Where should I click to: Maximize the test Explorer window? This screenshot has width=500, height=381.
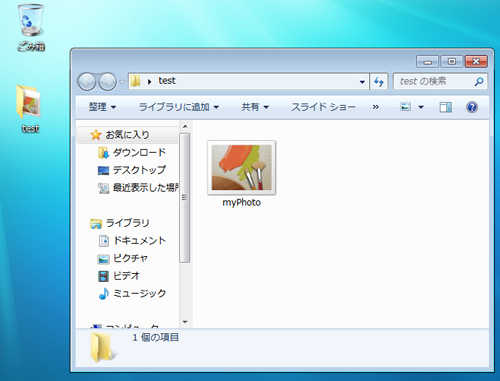pos(452,62)
